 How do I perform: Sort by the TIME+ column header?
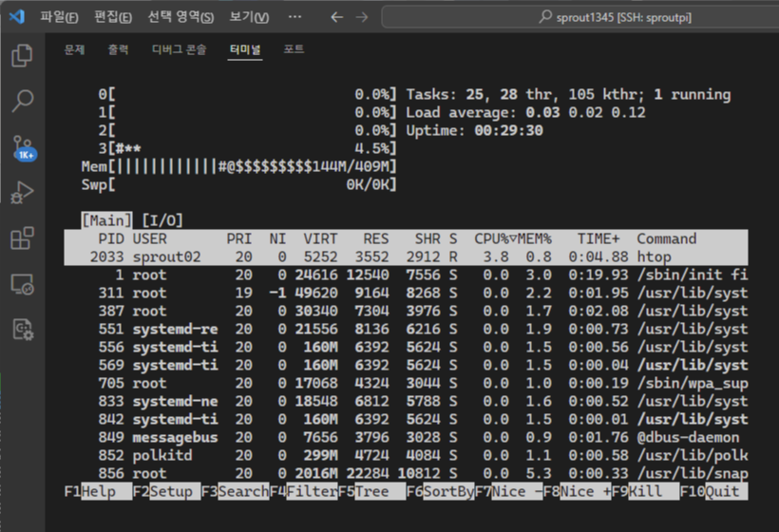click(x=598, y=239)
